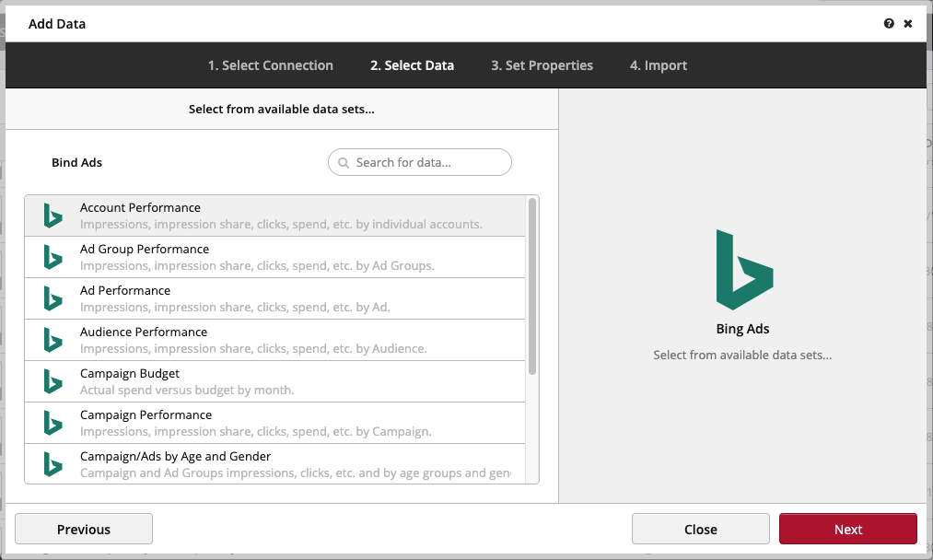Click the Bind Ads connection label
The width and height of the screenshot is (933, 560).
point(76,162)
